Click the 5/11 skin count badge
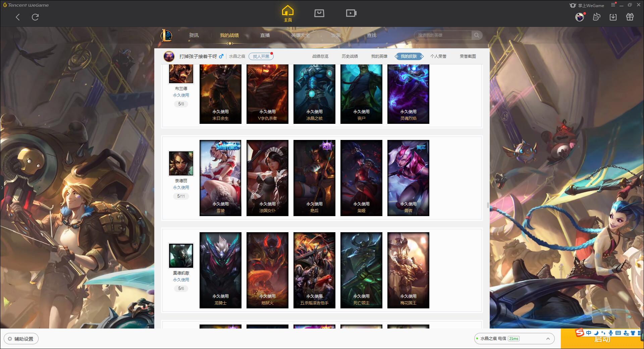The image size is (644, 349). pyautogui.click(x=181, y=196)
